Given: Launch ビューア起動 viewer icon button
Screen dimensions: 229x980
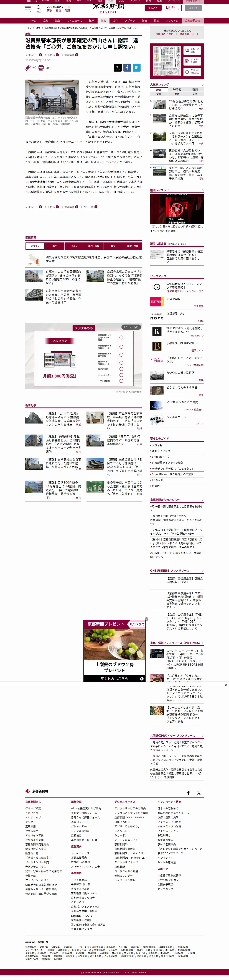Looking at the screenshot, I should coord(192,50).
